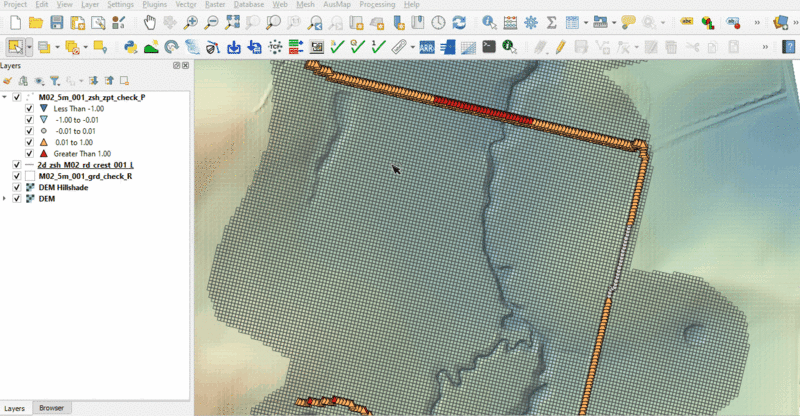
Task: Click the Save Project floppy disk icon
Action: click(57, 21)
